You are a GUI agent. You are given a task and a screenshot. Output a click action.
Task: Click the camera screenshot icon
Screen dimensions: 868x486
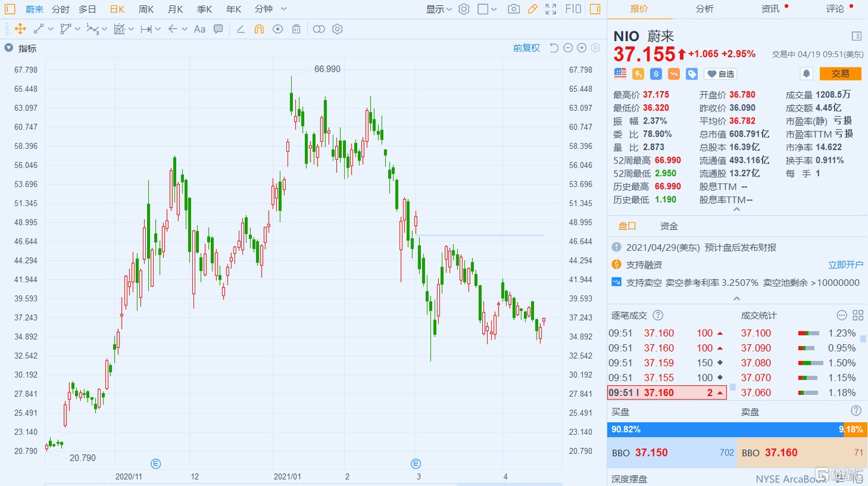pos(514,9)
